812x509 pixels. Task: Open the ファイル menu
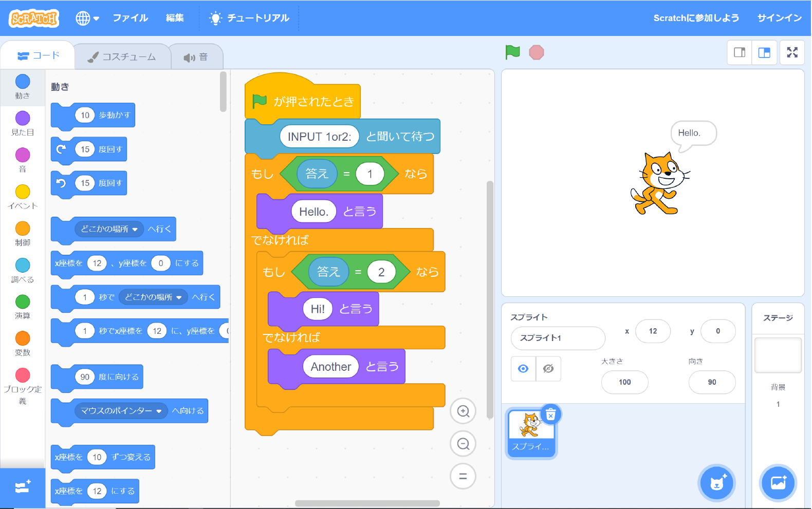pos(130,18)
